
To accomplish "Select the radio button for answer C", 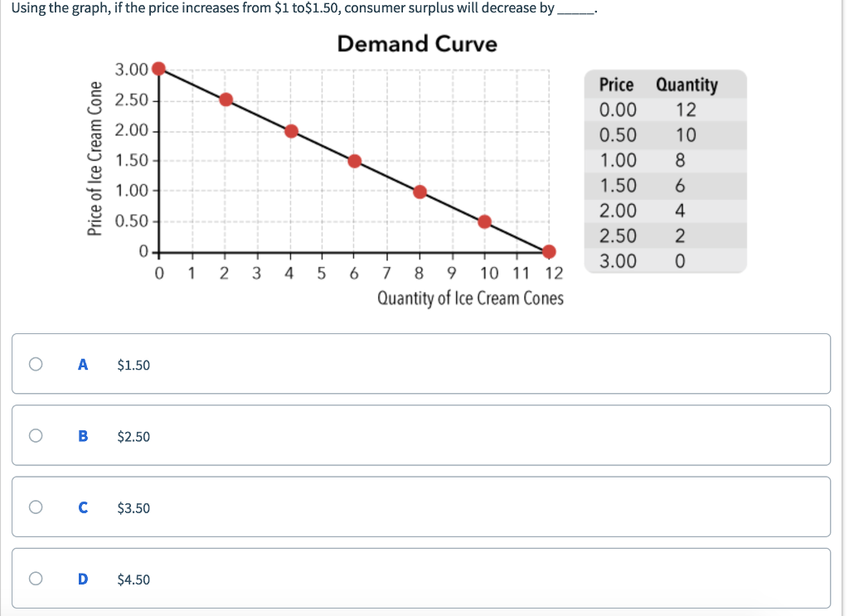I will [x=35, y=507].
